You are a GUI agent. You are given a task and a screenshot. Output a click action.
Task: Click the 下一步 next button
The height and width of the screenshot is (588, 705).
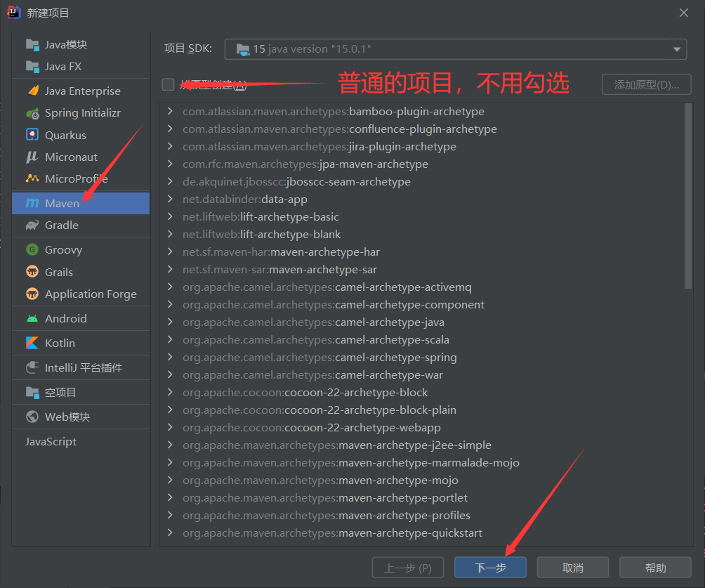(x=490, y=568)
